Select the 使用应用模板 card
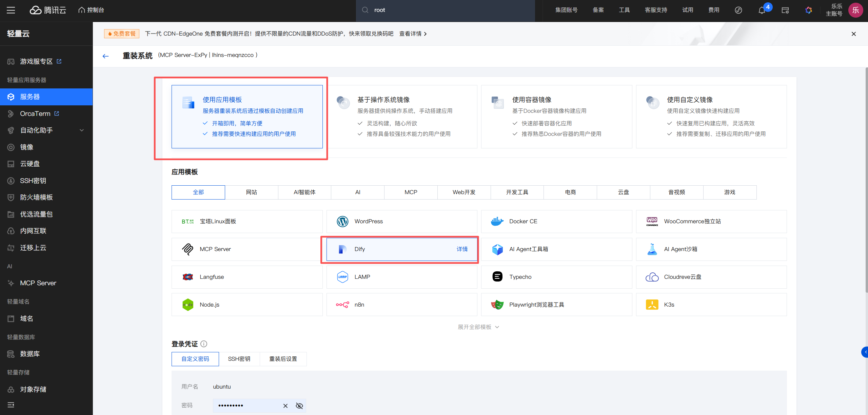868x415 pixels. 247,117
